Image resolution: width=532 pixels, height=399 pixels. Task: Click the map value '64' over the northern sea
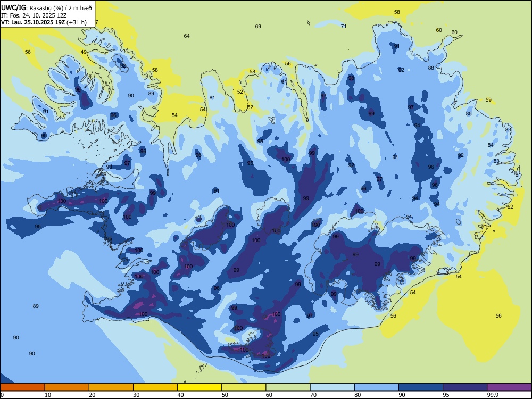(187, 36)
